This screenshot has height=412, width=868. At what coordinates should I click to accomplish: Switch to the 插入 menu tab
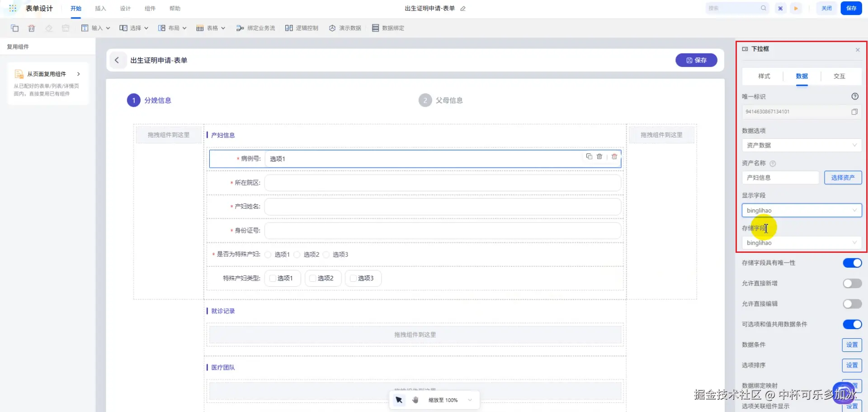[100, 9]
